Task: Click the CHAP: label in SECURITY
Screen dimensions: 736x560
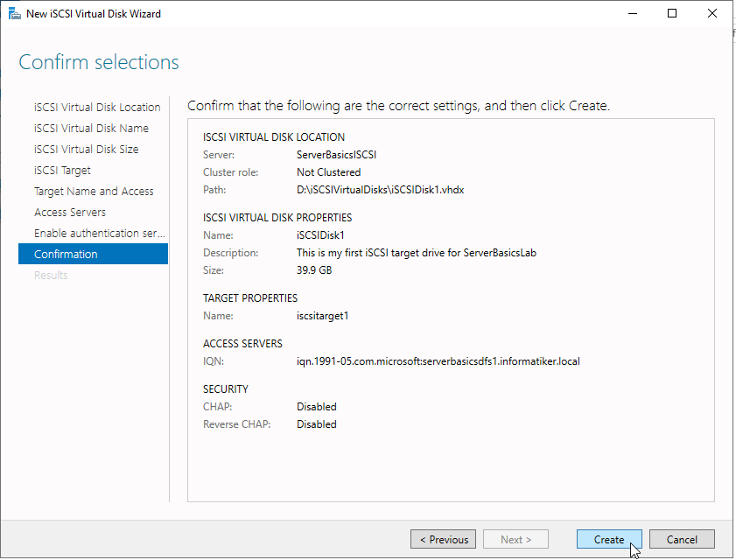Action: (x=217, y=407)
